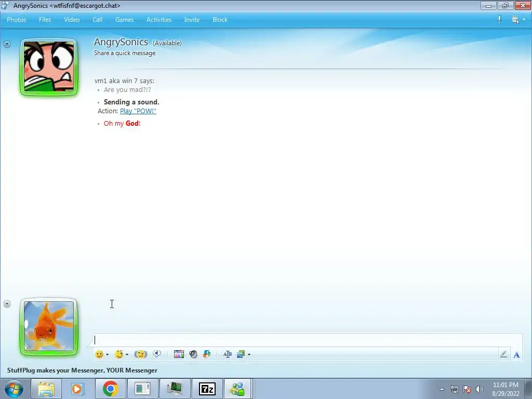Expand the emoticon list dropdown arrow
This screenshot has height=399, width=532.
tap(107, 354)
